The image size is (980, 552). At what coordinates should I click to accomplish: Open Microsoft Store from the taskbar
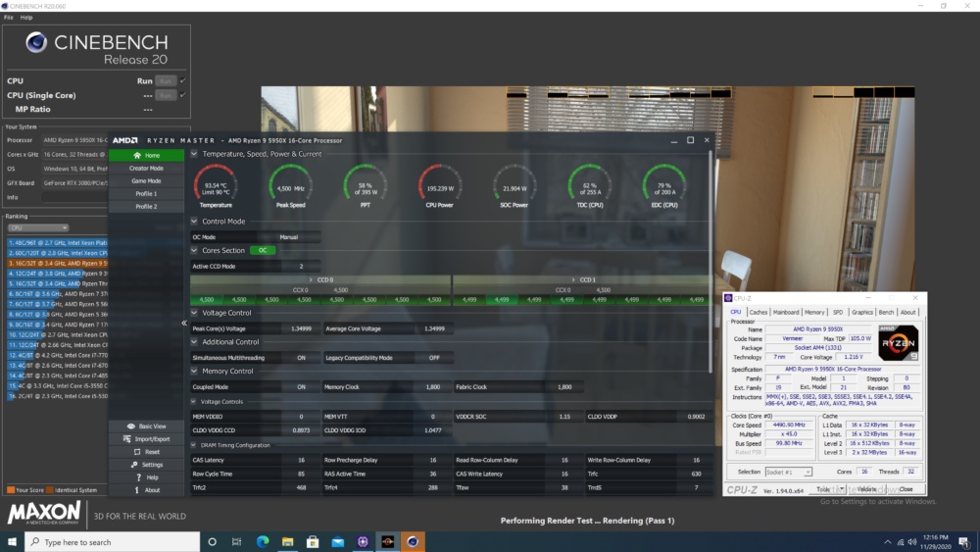click(313, 542)
